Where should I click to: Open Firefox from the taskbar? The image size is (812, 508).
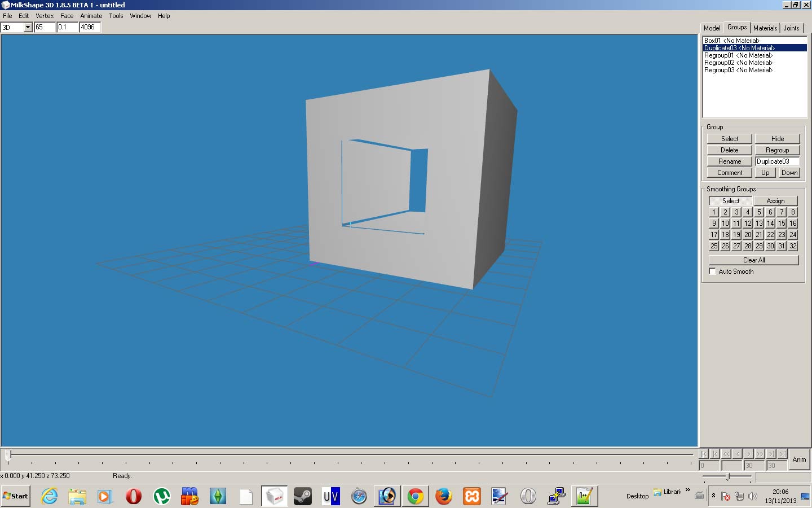point(444,496)
